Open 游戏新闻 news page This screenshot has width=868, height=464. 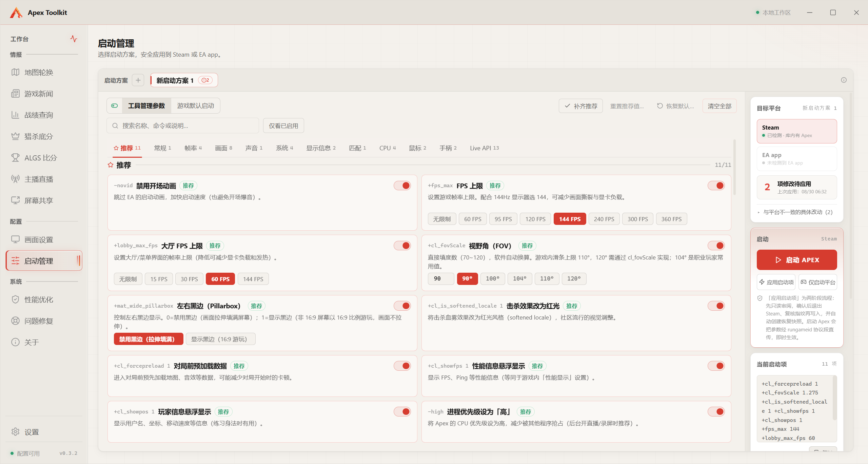pos(44,94)
